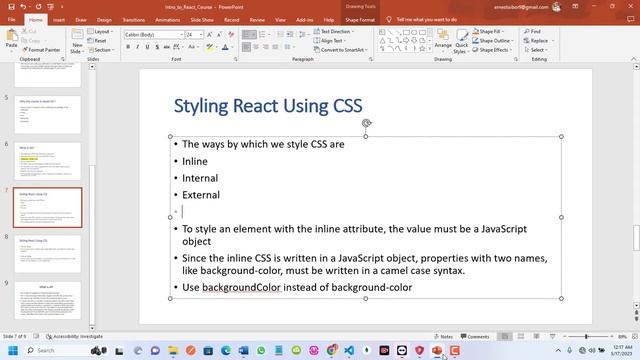Expand the Layout dropdown
640x360 pixels.
tap(100, 31)
